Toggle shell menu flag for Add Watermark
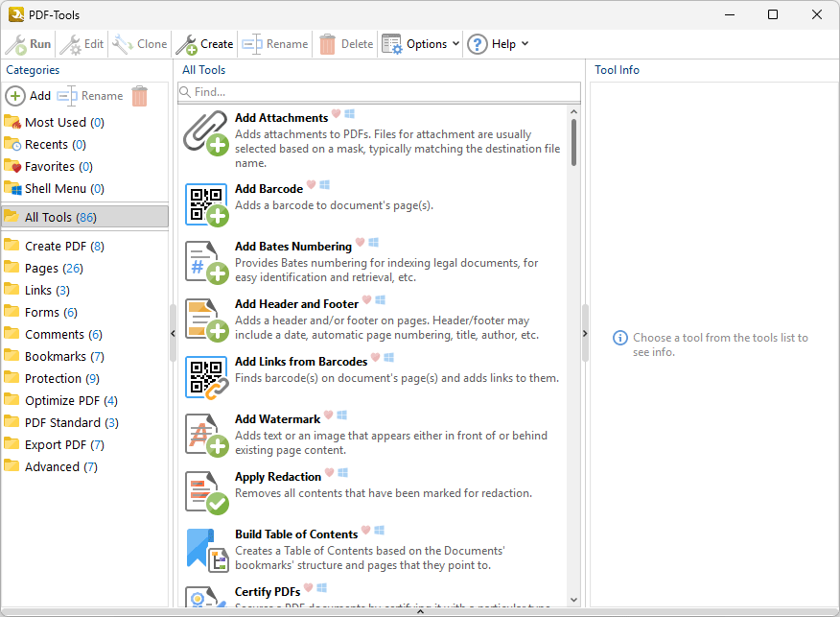This screenshot has width=840, height=617. coord(341,415)
